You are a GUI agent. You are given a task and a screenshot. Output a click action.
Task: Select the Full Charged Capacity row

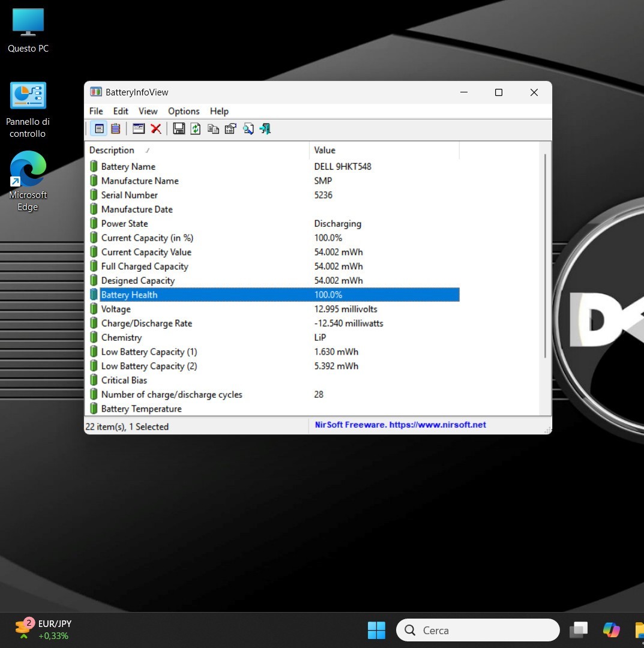point(273,266)
